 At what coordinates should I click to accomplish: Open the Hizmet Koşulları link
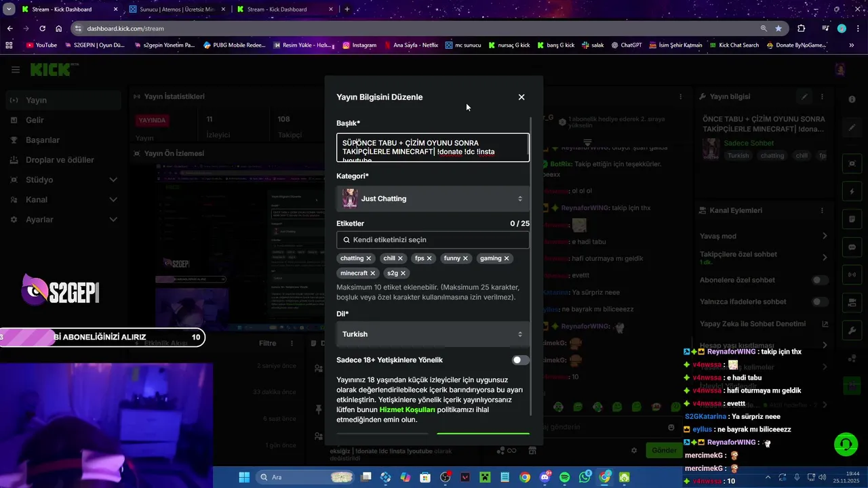pyautogui.click(x=407, y=409)
